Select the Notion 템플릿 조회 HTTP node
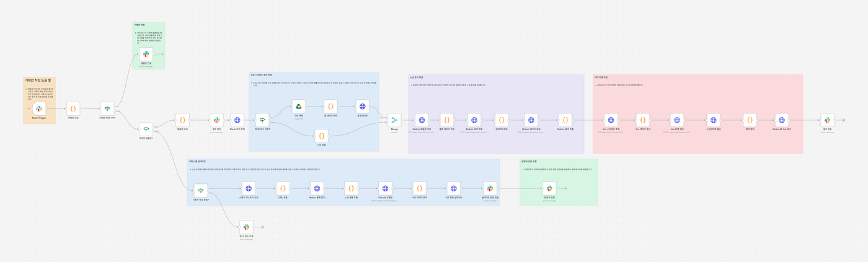 422,120
